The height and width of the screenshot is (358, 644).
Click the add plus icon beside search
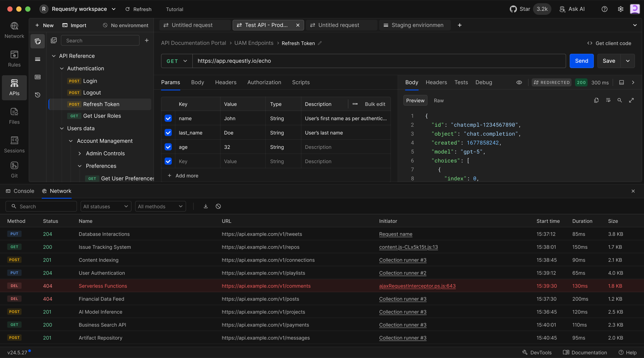147,40
